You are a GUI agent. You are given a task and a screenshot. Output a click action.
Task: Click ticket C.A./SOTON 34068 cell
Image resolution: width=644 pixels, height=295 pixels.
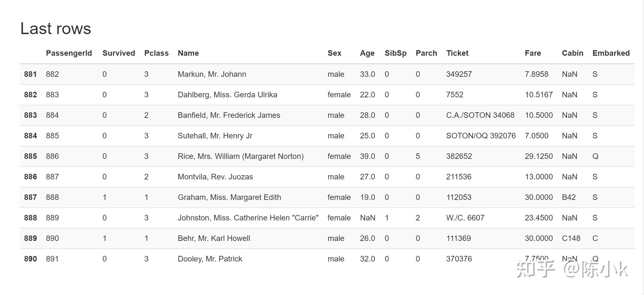click(480, 115)
